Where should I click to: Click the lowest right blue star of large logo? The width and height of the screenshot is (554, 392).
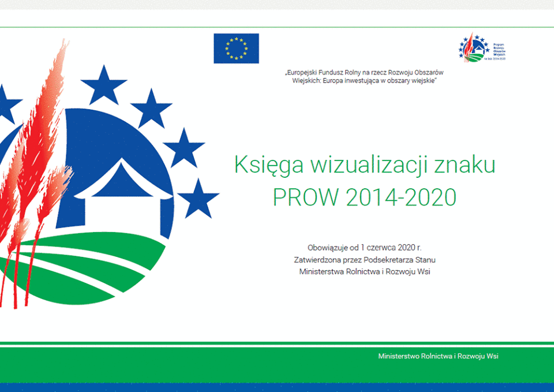point(198,198)
